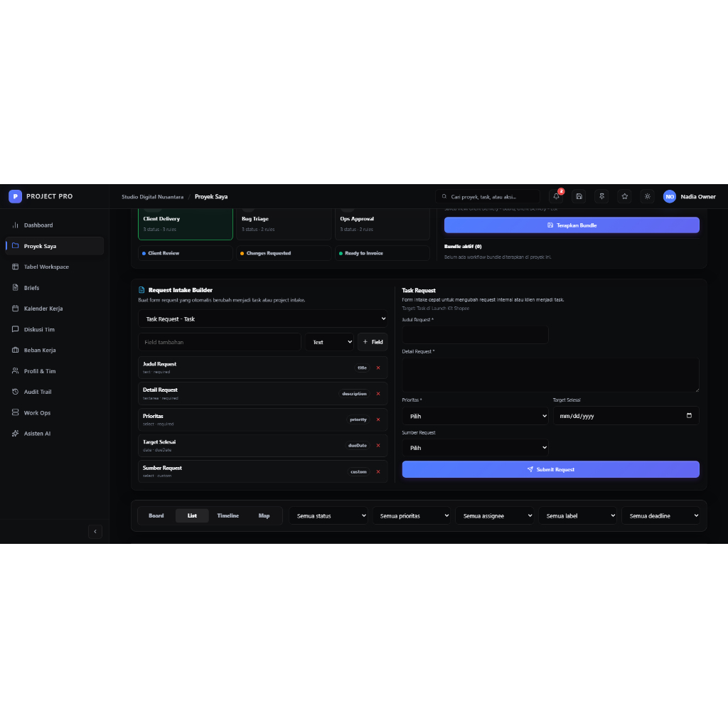
Task: Remove the Detail Request field
Action: (x=378, y=394)
